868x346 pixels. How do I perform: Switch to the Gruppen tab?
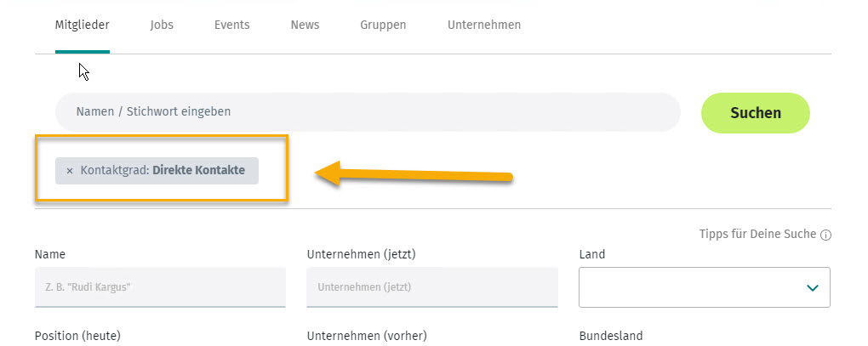383,25
